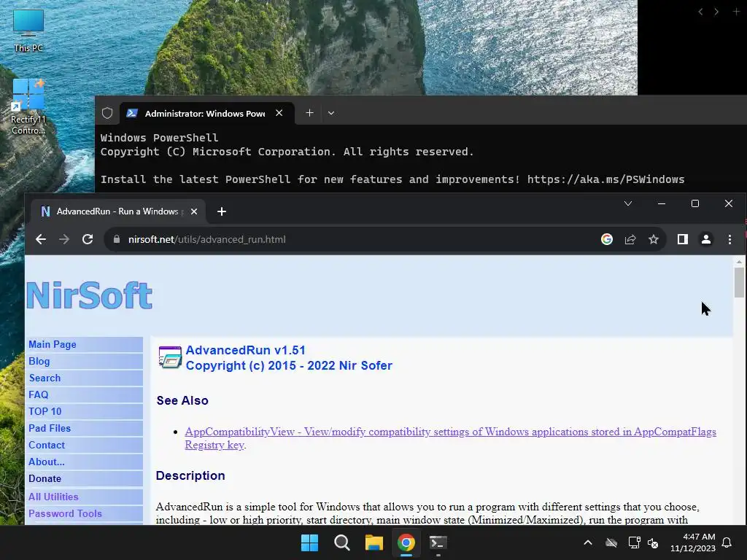Click the See Also heading
Viewport: 747px width, 560px height.
coord(182,400)
